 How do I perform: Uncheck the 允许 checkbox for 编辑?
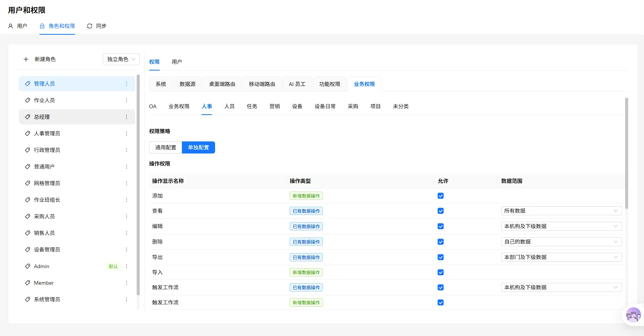(x=441, y=226)
